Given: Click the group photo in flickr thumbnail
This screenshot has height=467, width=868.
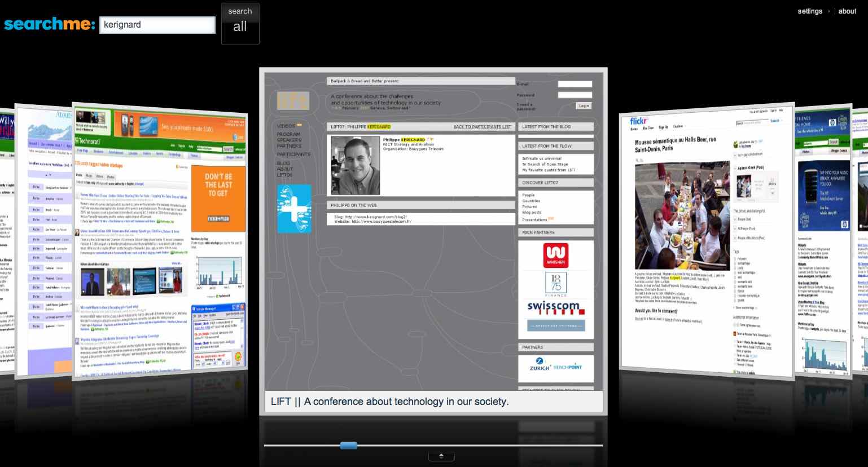Looking at the screenshot, I should click(682, 215).
